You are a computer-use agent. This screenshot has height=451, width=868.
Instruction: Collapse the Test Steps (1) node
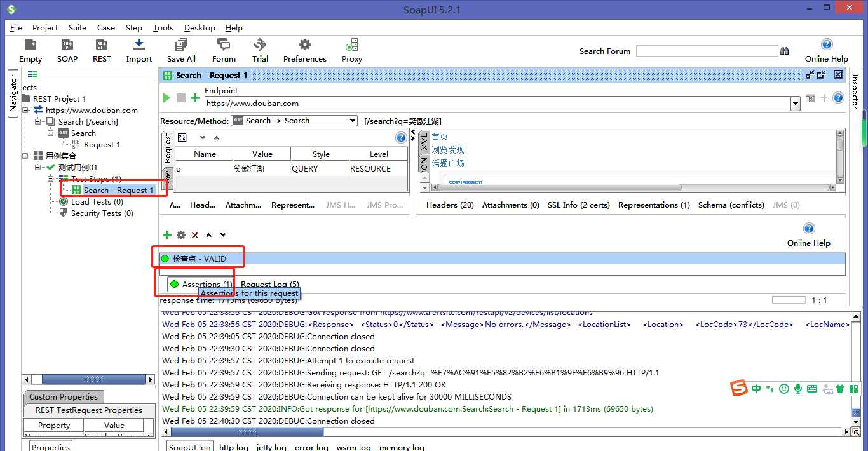[x=51, y=178]
